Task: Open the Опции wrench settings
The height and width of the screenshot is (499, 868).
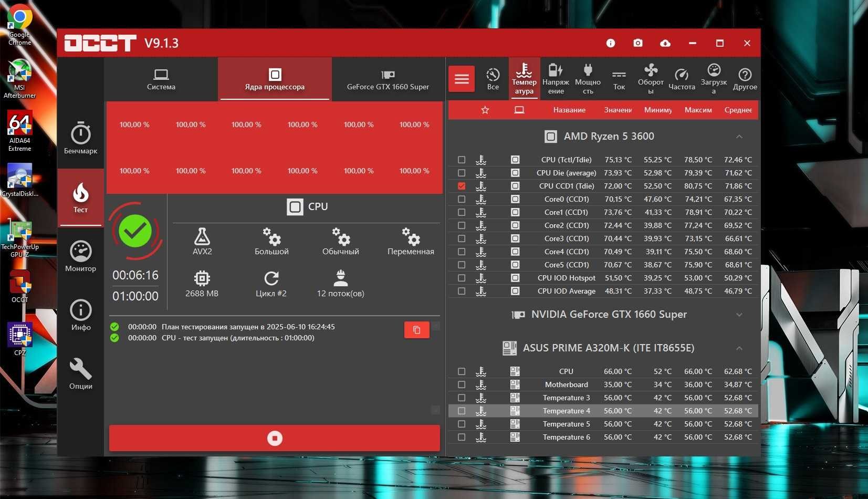Action: tap(80, 373)
